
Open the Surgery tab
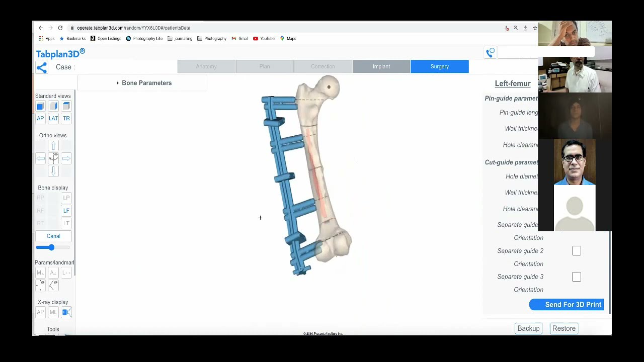coord(440,66)
